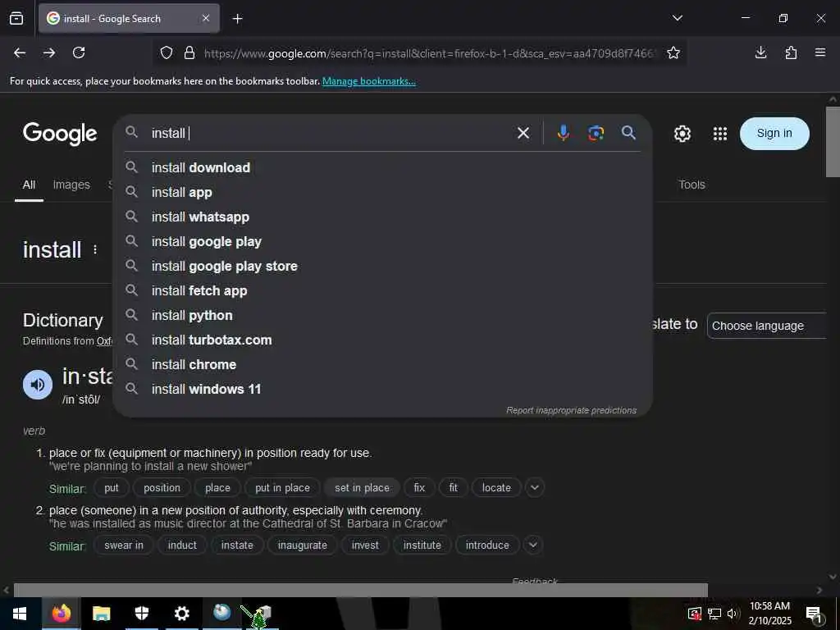The height and width of the screenshot is (630, 840).
Task: Select the All search tab
Action: tap(29, 185)
